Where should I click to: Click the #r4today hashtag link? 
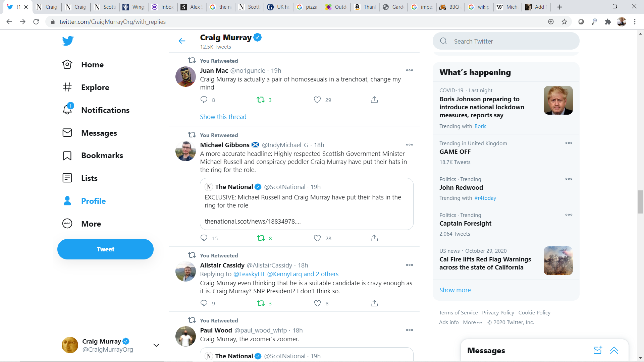(x=485, y=198)
